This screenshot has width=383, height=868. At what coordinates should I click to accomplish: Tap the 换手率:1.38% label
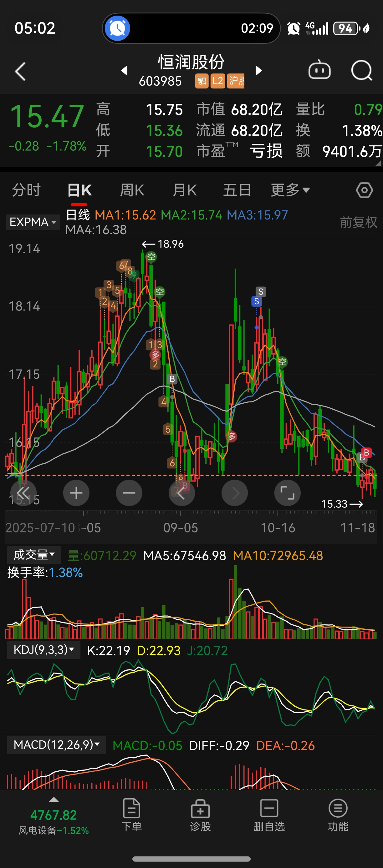[x=45, y=573]
